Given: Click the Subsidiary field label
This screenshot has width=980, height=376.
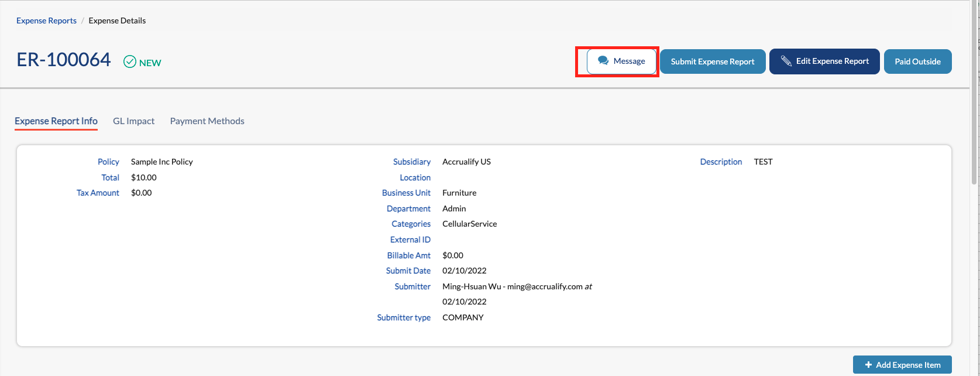Looking at the screenshot, I should point(412,162).
